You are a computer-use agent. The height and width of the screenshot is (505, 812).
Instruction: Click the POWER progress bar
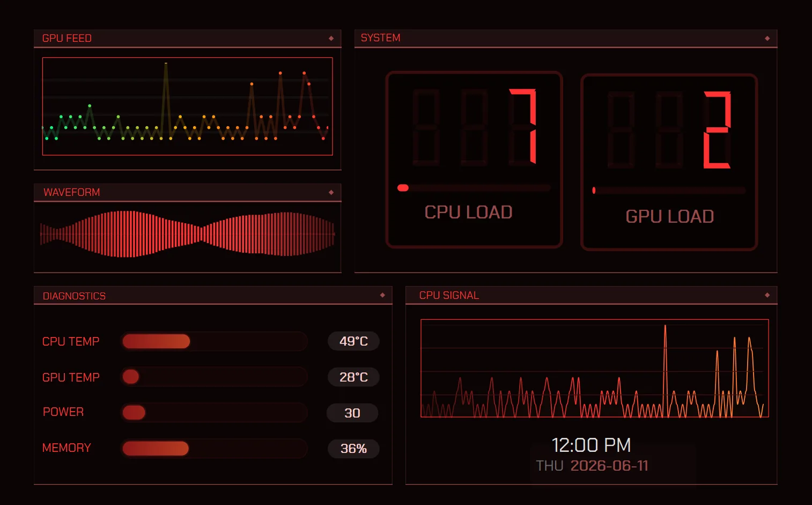pyautogui.click(x=214, y=413)
